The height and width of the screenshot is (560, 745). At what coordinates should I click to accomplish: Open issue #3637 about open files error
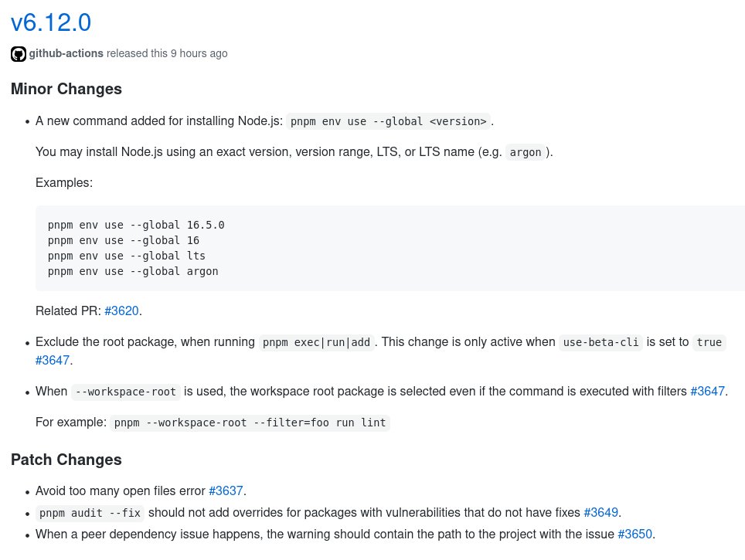[x=226, y=490]
